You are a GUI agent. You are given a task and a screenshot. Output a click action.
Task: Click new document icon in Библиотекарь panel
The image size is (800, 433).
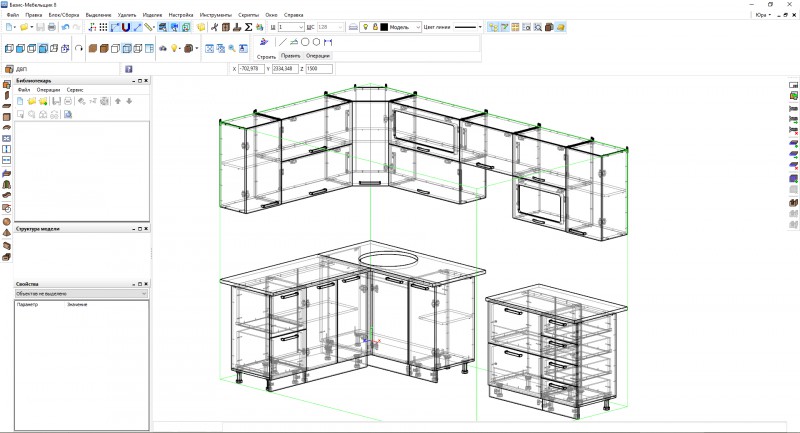click(20, 101)
